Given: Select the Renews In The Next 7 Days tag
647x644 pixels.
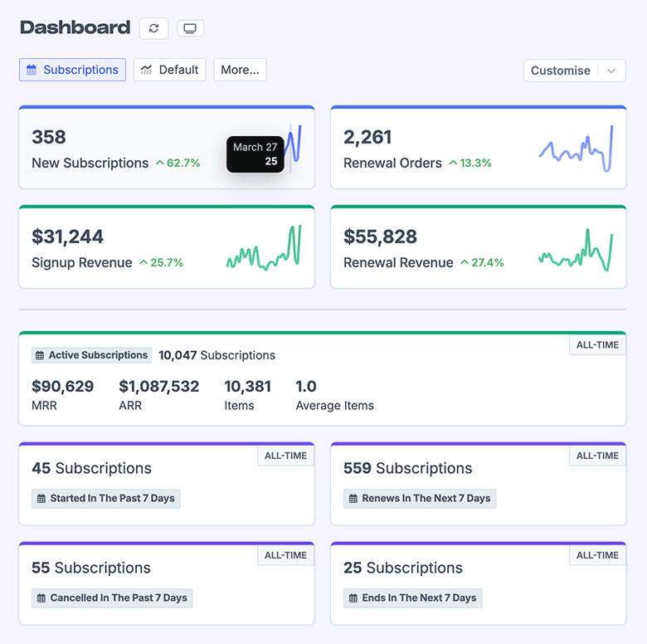Looking at the screenshot, I should pyautogui.click(x=420, y=499).
